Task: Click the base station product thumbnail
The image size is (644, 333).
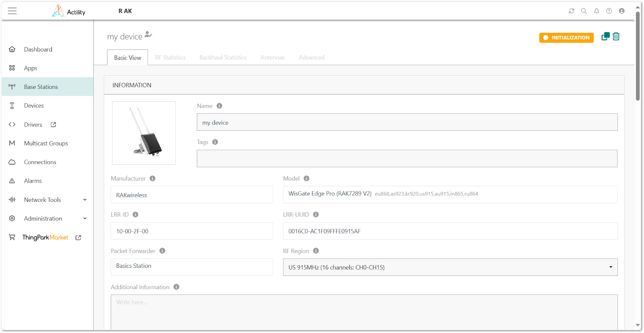Action: (144, 133)
